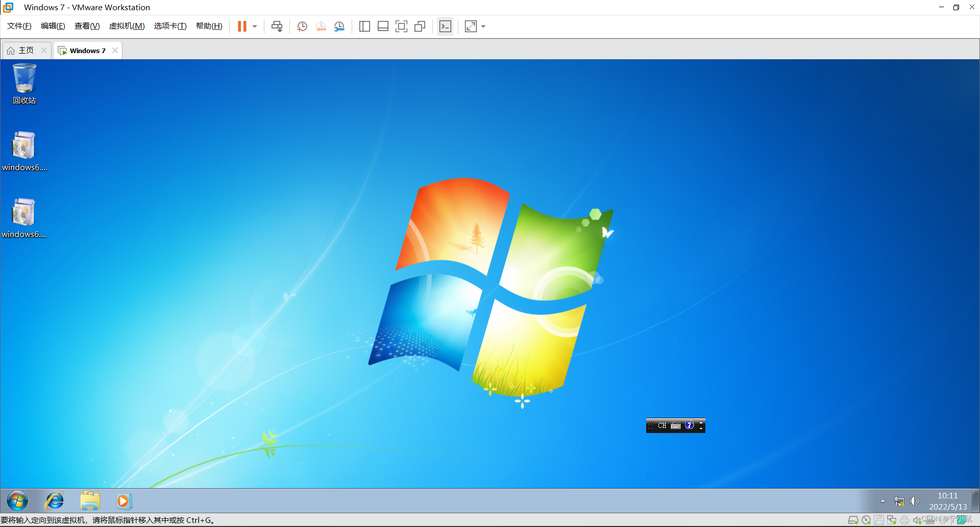Open the 选项卡(T) menu
The height and width of the screenshot is (527, 980).
coord(170,26)
